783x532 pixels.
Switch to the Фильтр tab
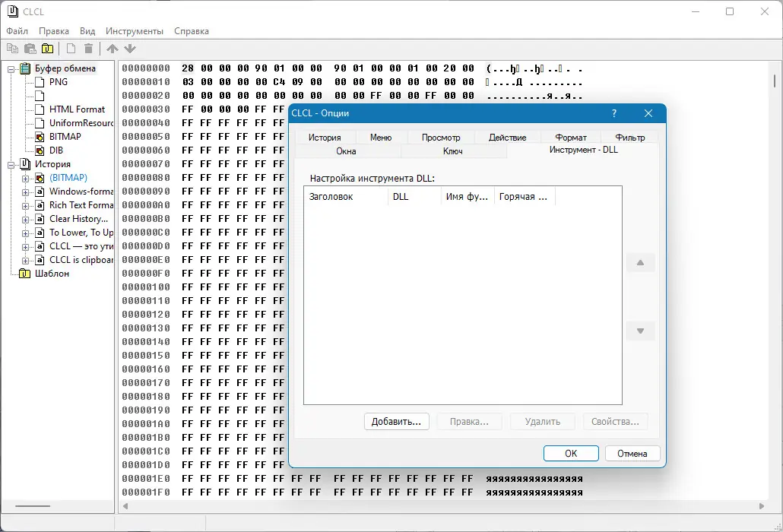click(629, 138)
